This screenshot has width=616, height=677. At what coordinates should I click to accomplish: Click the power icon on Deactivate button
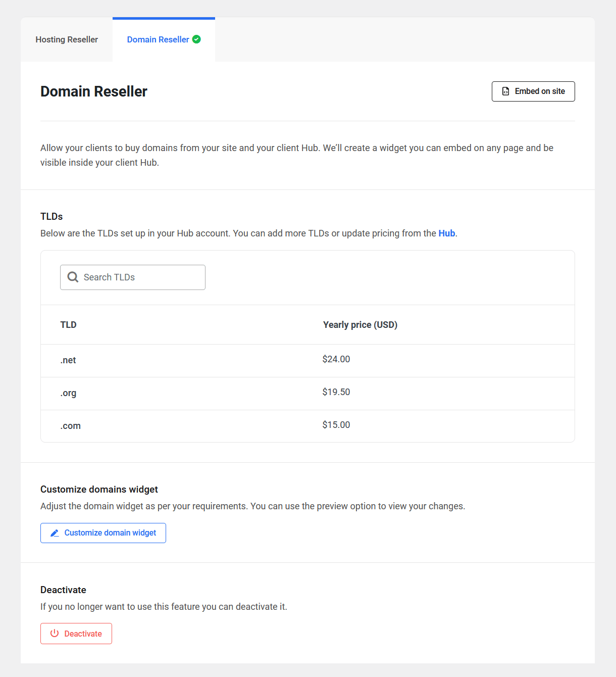[55, 634]
